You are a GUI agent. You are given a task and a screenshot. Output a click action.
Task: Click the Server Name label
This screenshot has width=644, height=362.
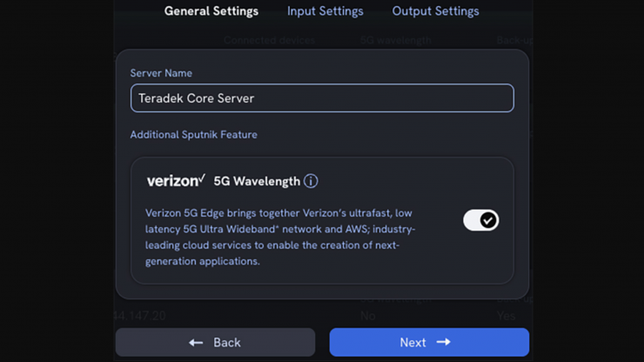[x=161, y=73]
